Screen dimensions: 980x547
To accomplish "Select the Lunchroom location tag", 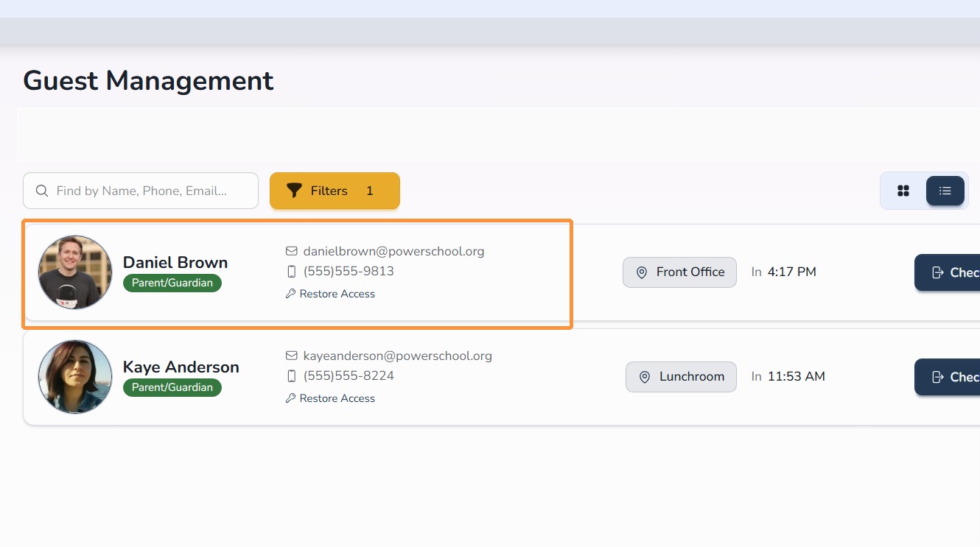I will coord(681,377).
